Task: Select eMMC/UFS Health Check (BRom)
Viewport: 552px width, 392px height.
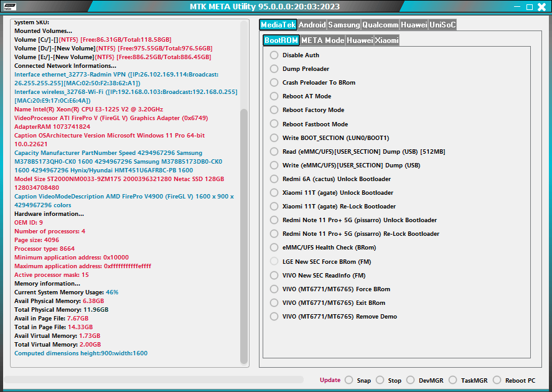Action: (274, 247)
